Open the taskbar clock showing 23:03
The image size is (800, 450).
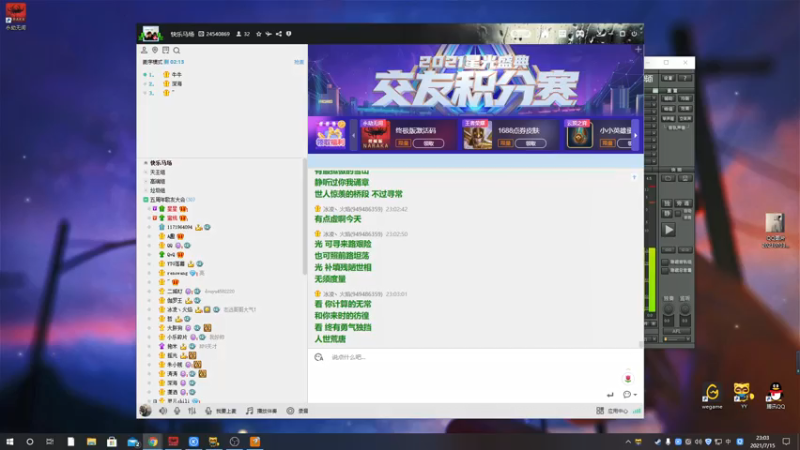[x=763, y=441]
